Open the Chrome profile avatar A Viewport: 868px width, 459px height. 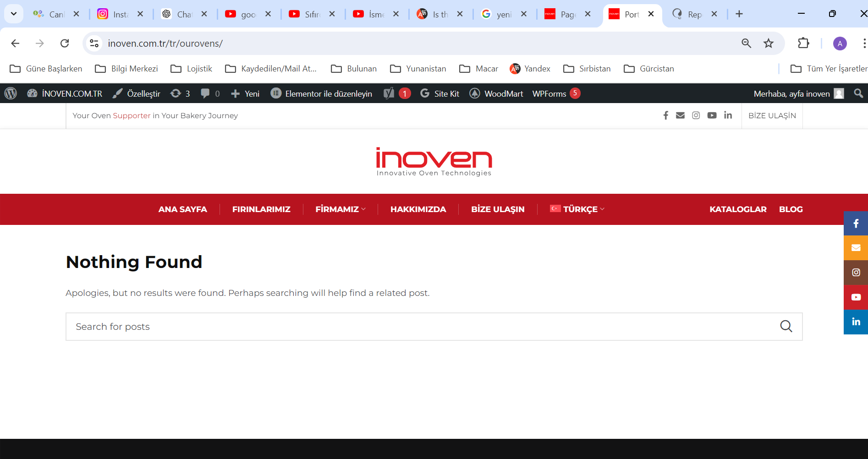[x=840, y=44]
